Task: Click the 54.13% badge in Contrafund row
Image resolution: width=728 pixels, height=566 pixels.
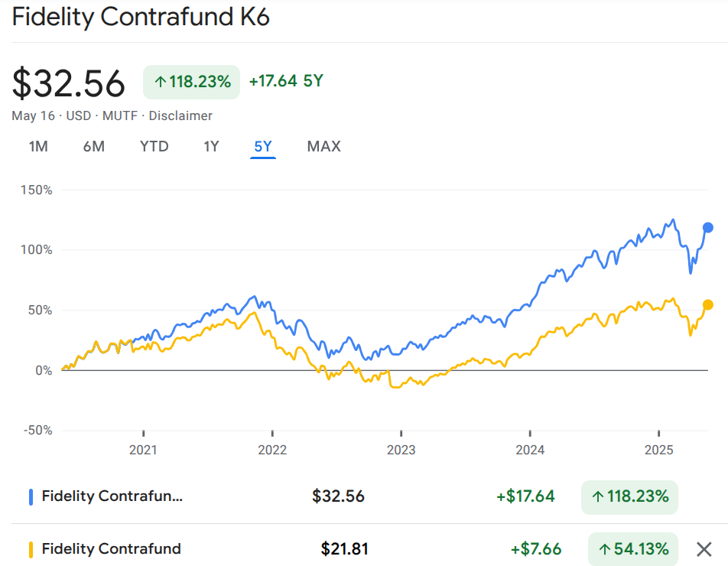Action: click(633, 549)
